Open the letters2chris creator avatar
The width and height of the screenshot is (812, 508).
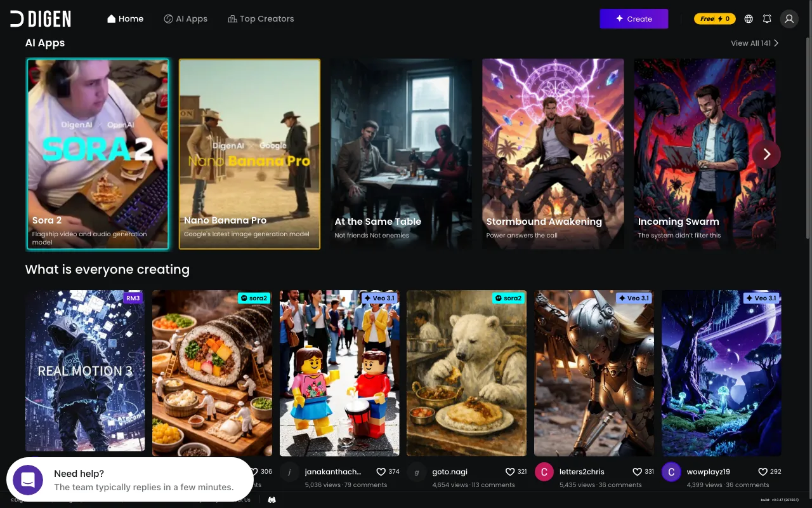544,472
